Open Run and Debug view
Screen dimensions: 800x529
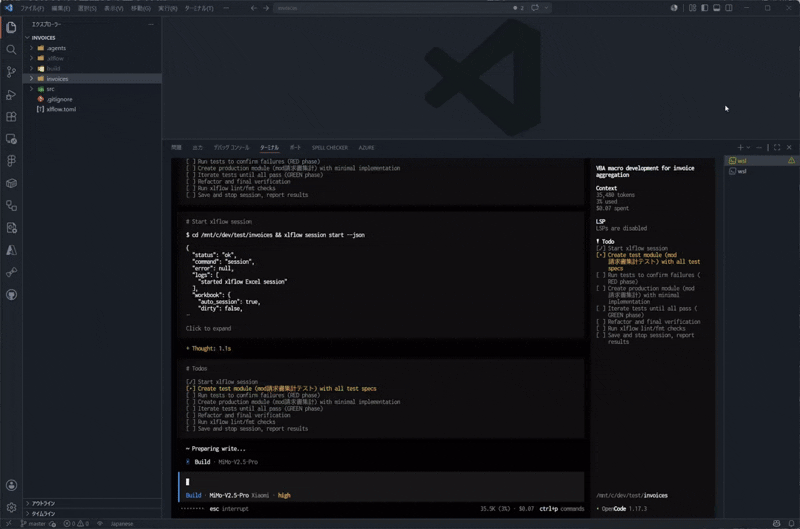[x=11, y=94]
